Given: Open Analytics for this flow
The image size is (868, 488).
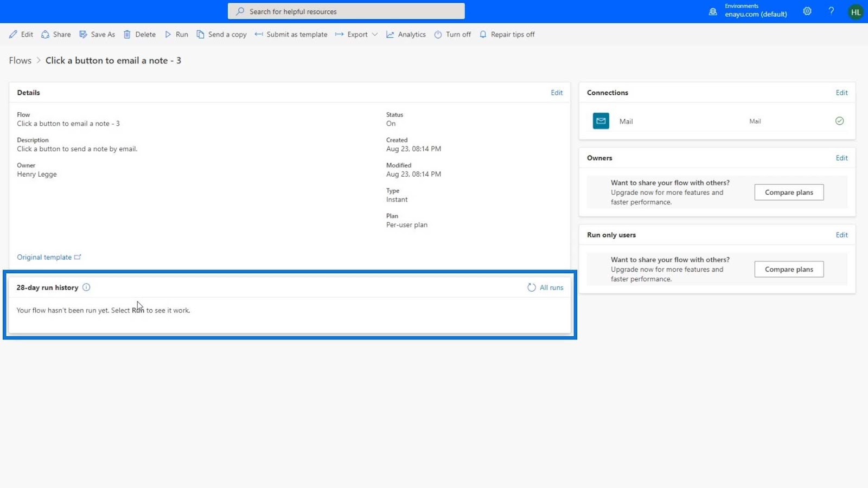Looking at the screenshot, I should pos(406,34).
